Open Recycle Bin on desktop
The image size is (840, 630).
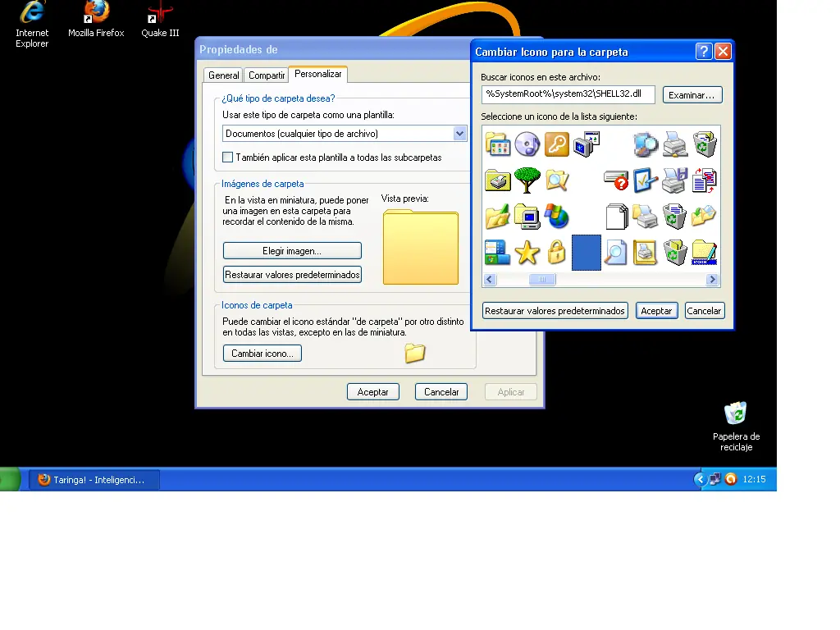tap(736, 426)
